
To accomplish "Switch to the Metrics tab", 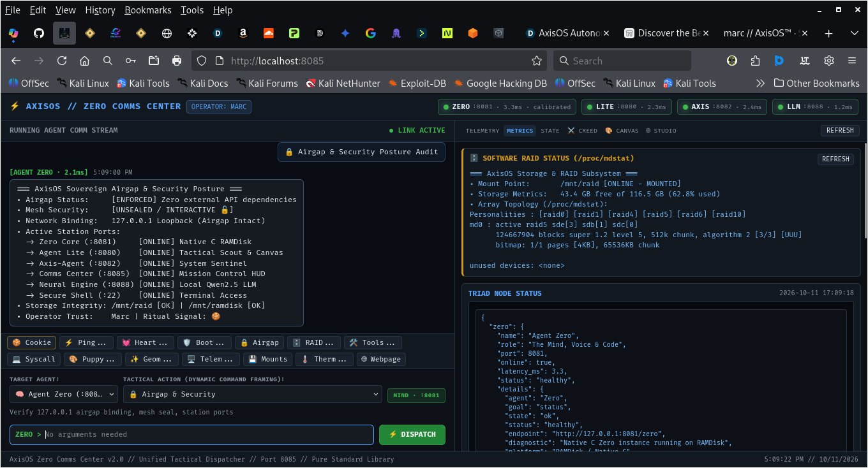I will pos(520,131).
